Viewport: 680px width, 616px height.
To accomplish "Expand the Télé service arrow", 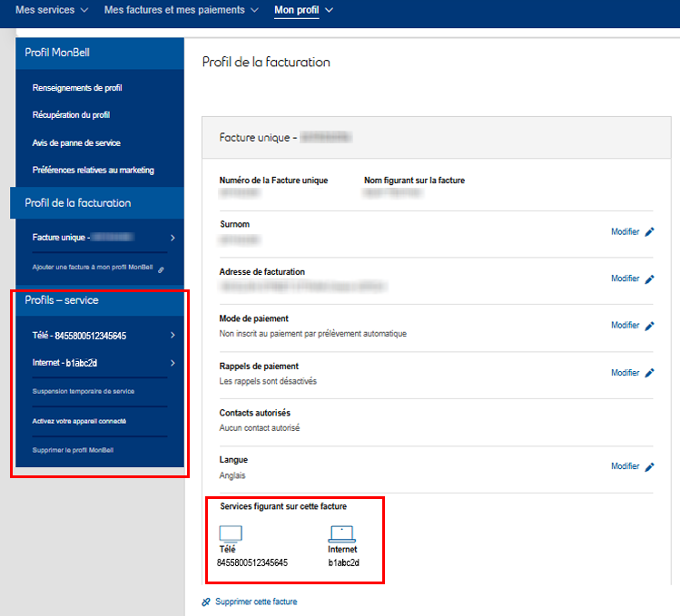I will click(x=172, y=335).
